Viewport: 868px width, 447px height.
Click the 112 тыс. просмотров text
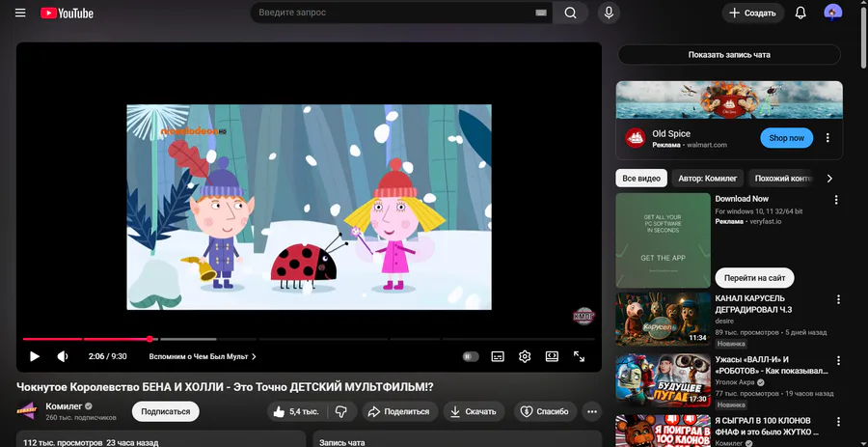pyautogui.click(x=63, y=442)
